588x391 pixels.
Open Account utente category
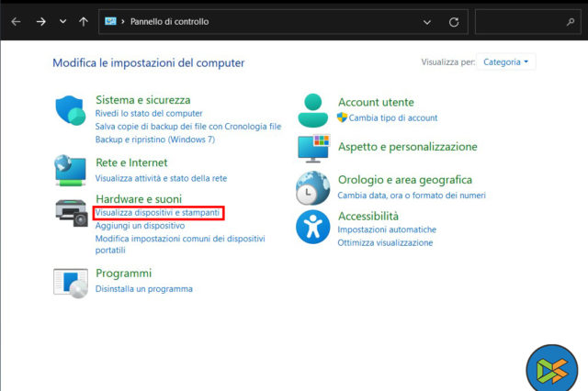[x=376, y=102]
